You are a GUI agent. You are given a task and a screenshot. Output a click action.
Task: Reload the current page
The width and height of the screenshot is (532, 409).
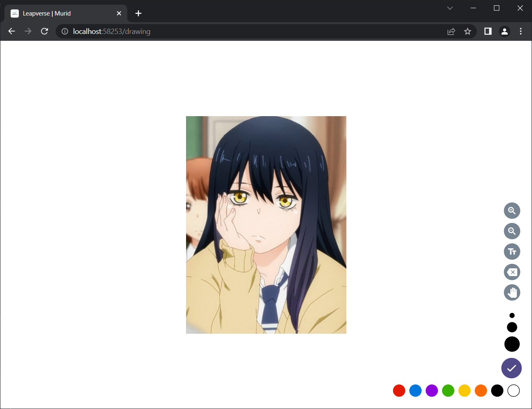[45, 31]
